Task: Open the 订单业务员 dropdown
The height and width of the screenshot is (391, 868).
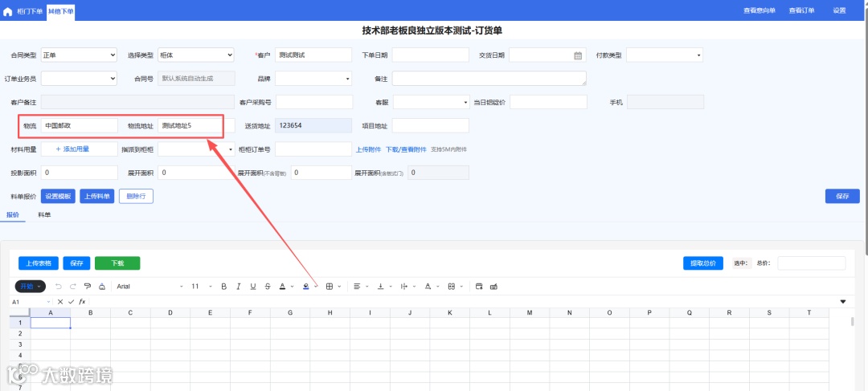Action: (79, 79)
